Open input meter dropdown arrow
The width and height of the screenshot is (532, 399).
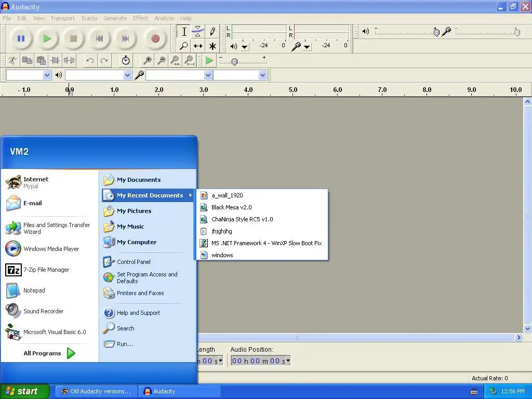307,47
